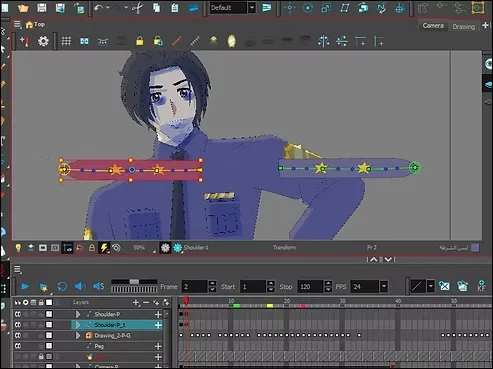Open the Camera view hamburger menu

[x=17, y=24]
